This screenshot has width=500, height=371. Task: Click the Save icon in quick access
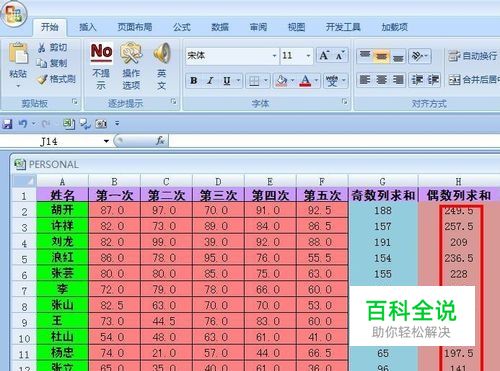[7, 124]
